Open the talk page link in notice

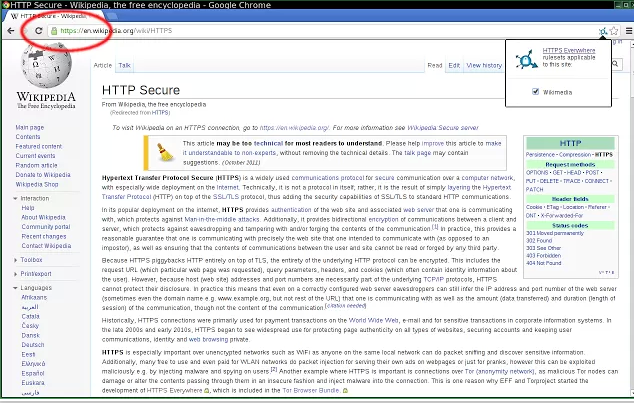click(x=418, y=153)
